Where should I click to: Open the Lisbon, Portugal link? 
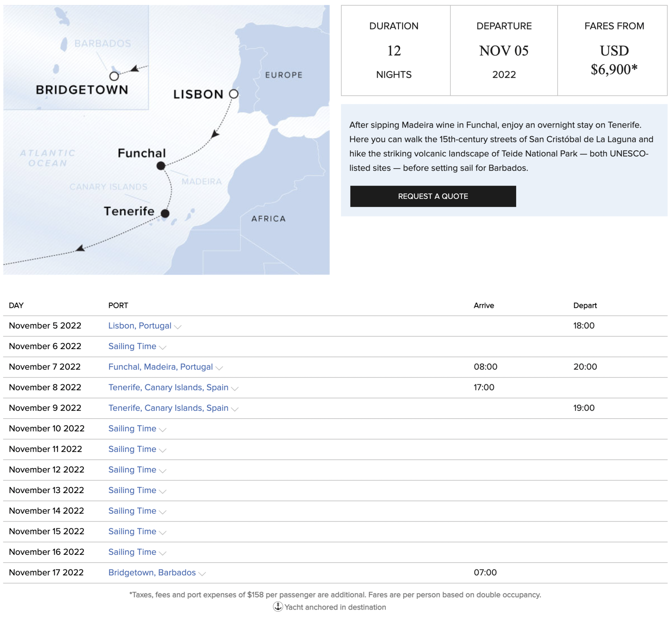pyautogui.click(x=139, y=325)
